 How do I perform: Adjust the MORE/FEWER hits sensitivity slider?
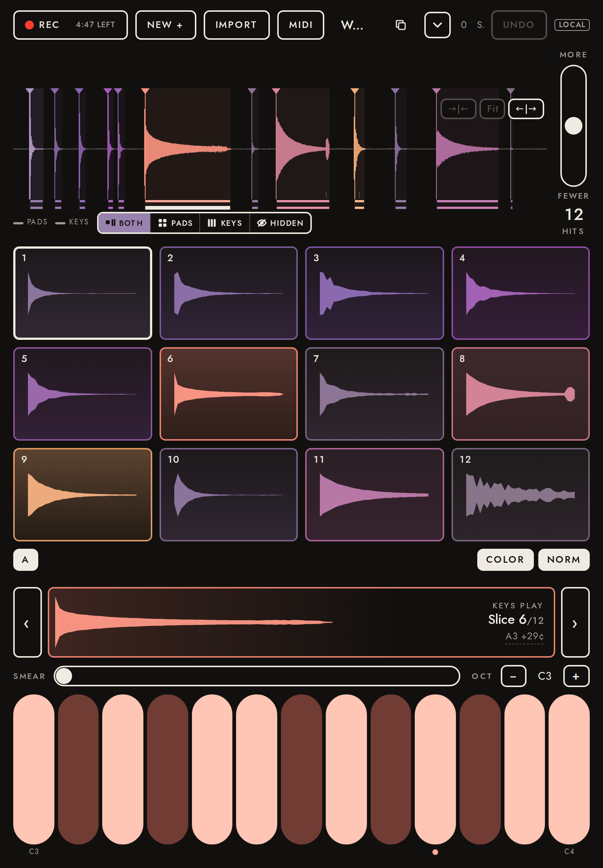click(573, 126)
